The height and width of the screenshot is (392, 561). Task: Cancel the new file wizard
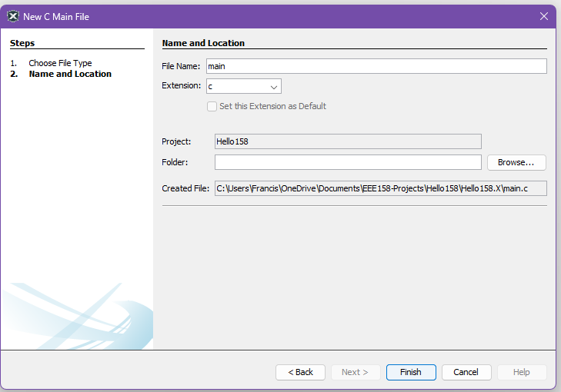[466, 372]
